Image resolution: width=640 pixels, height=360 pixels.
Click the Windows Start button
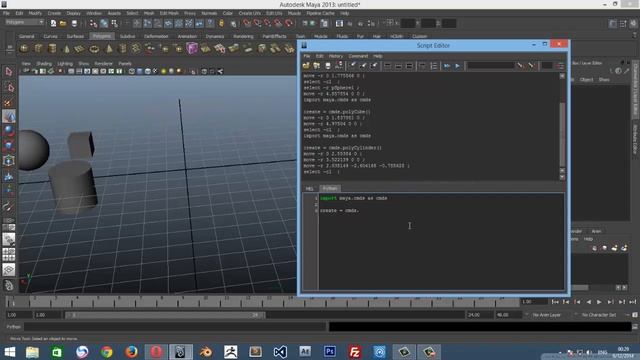click(x=9, y=351)
